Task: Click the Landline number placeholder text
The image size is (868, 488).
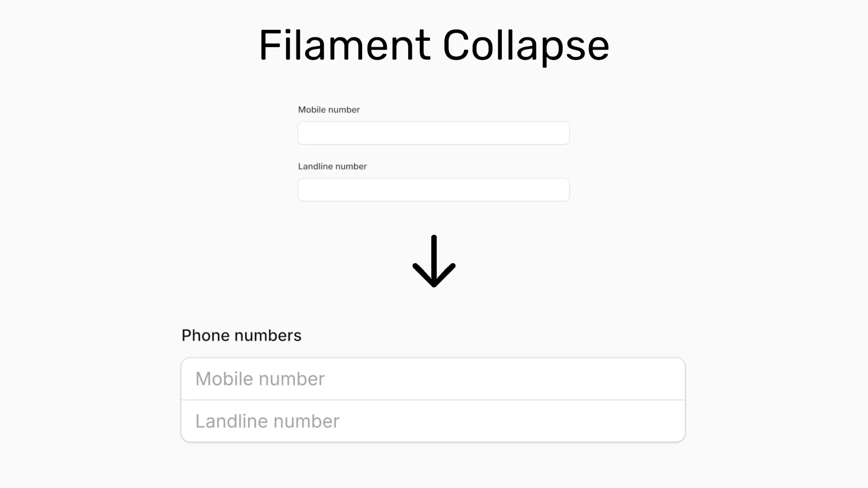Action: click(267, 421)
